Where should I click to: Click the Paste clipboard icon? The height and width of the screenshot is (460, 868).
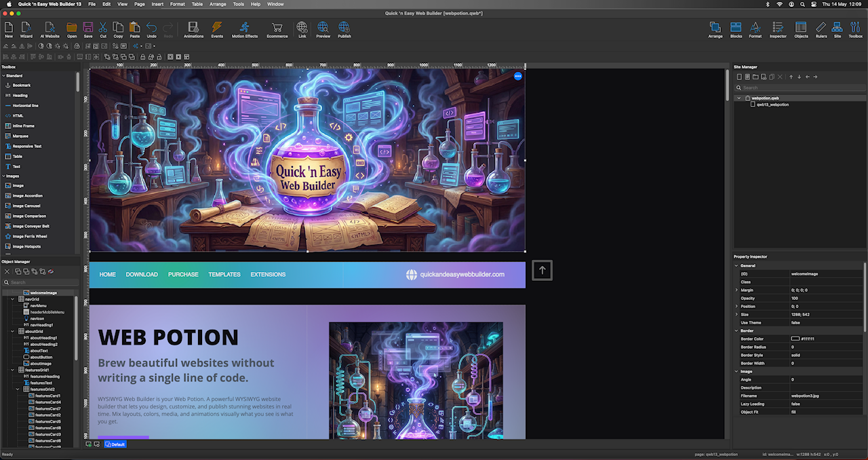point(135,29)
